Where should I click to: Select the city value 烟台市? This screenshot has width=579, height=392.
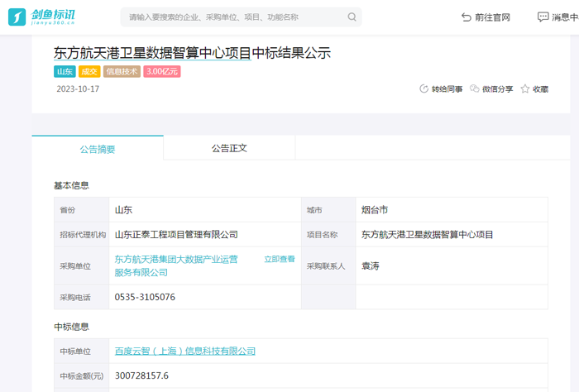(x=375, y=210)
